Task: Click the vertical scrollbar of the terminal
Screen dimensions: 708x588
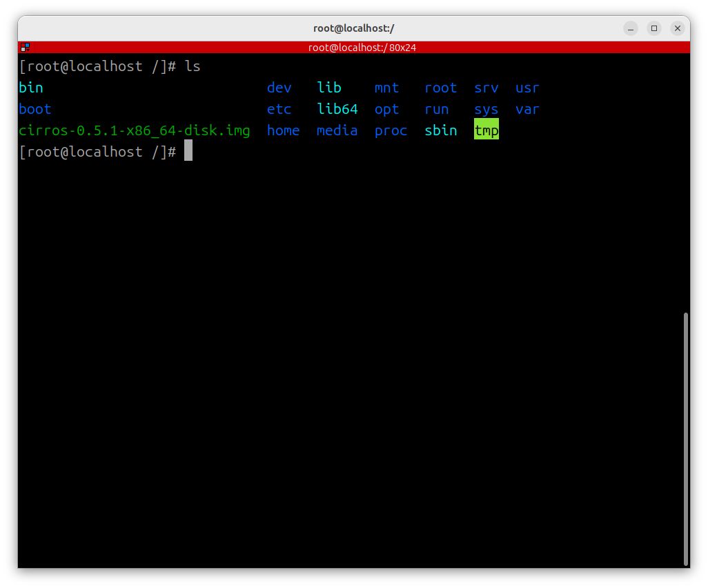Action: pos(685,439)
